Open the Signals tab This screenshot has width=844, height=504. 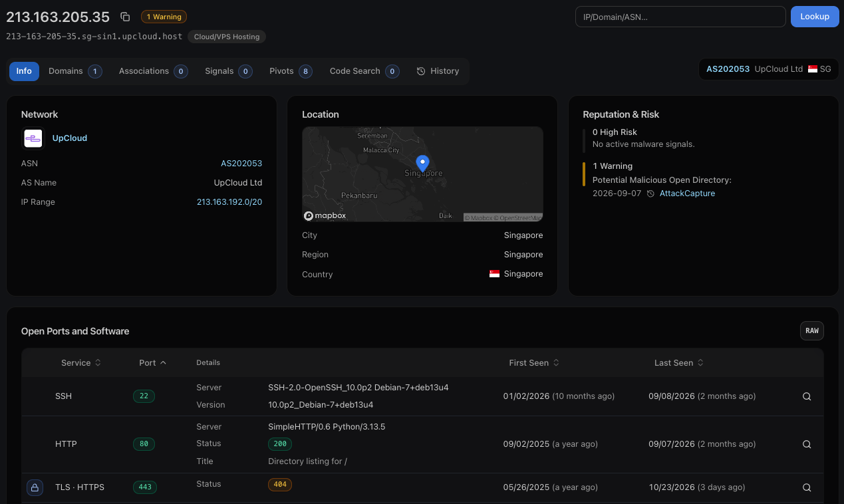[x=229, y=71]
